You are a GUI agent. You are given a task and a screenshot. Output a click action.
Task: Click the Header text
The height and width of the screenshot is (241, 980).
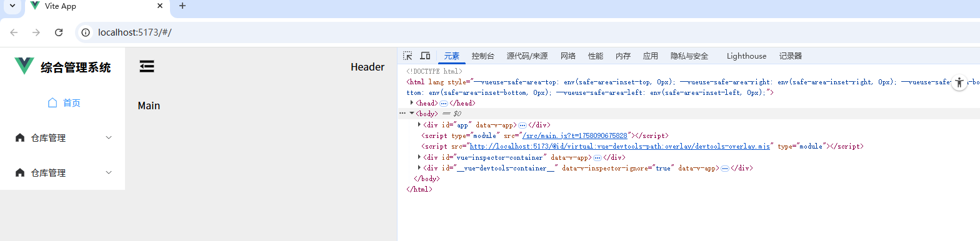[367, 67]
